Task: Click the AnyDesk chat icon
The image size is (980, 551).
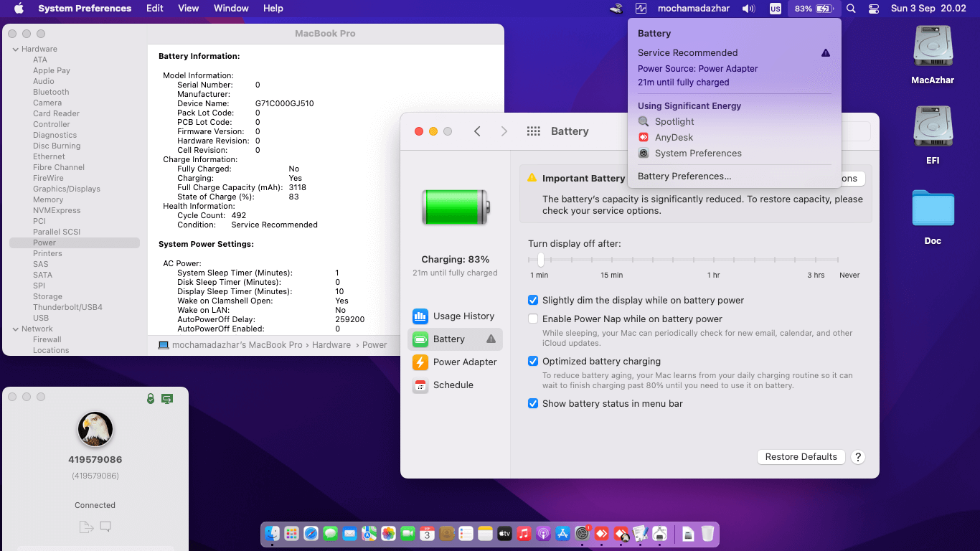Action: (105, 527)
